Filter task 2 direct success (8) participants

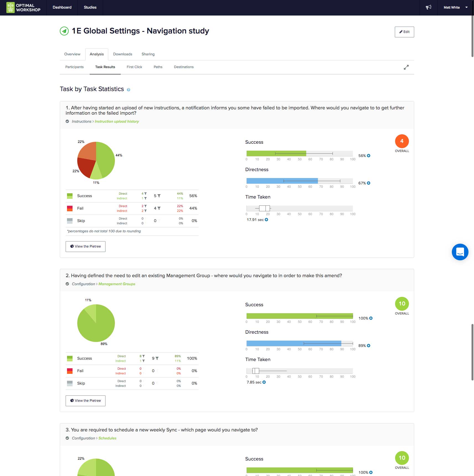143,356
